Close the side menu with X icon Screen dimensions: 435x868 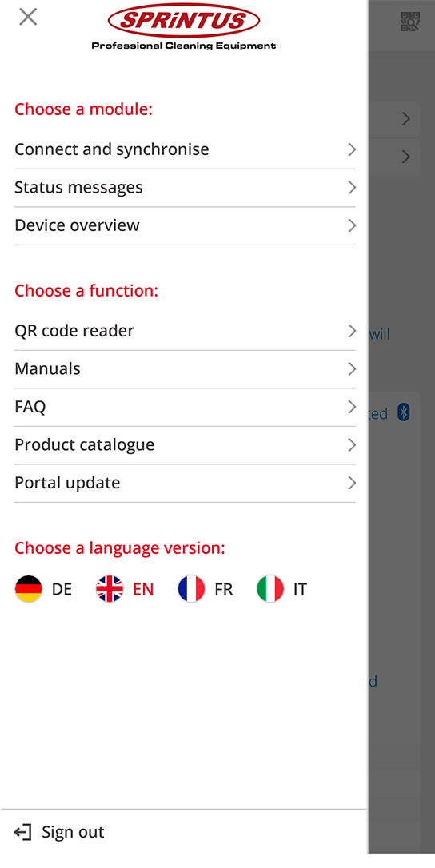point(28,17)
